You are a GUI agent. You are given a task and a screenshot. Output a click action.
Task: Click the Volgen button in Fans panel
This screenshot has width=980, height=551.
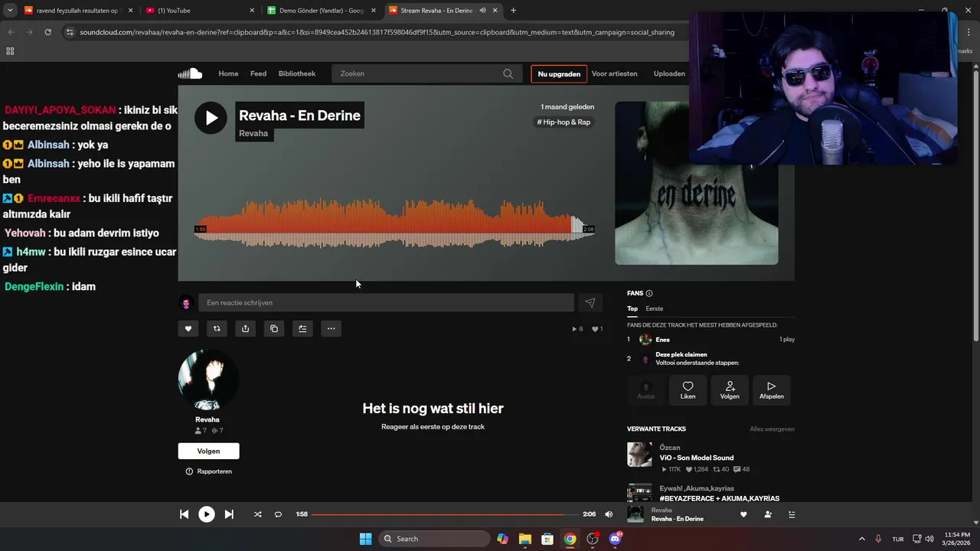click(730, 390)
